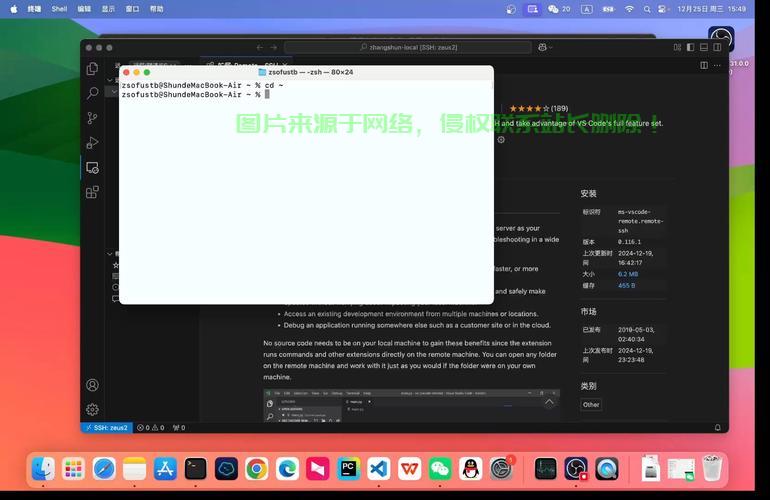The height and width of the screenshot is (500, 770).
Task: Open the errors and warnings status item
Action: pyautogui.click(x=151, y=428)
